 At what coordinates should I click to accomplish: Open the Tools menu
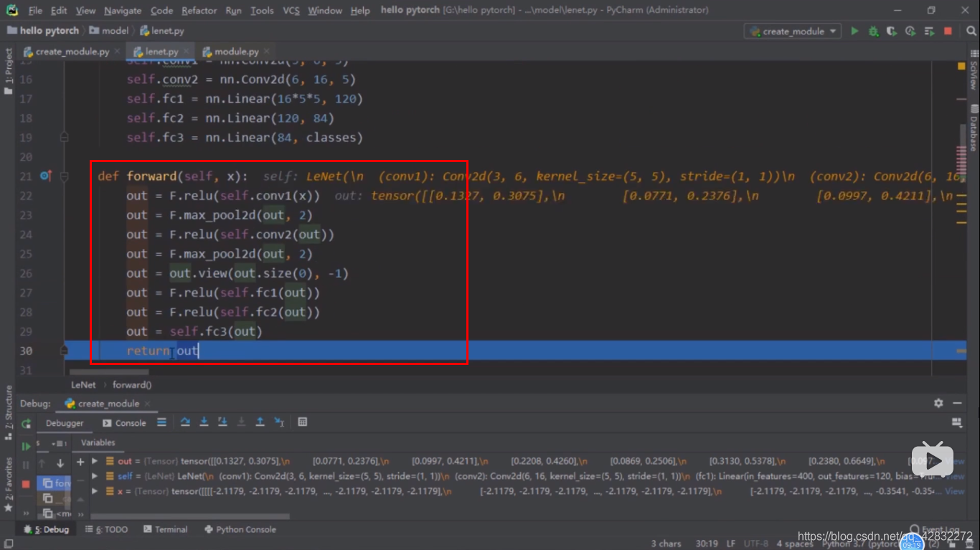[262, 11]
